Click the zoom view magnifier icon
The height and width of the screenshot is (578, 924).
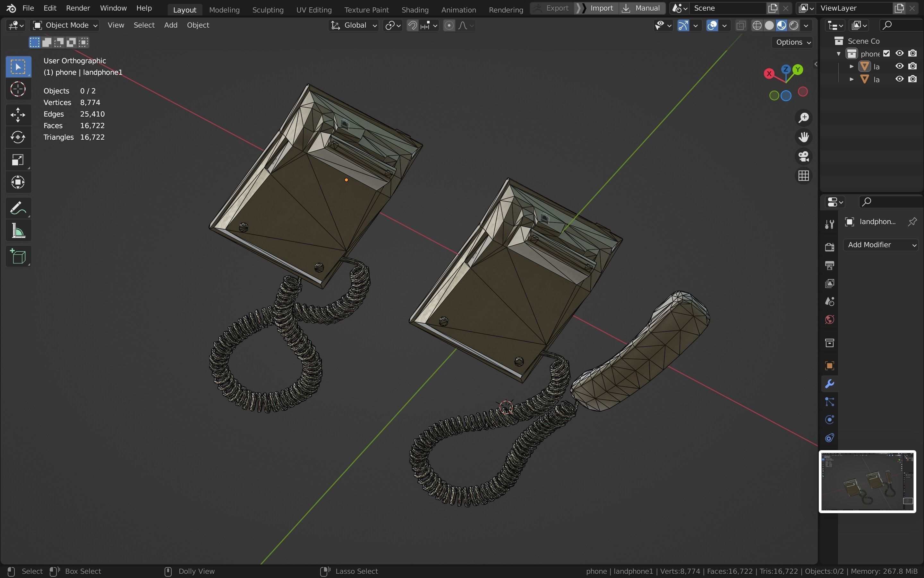pyautogui.click(x=804, y=118)
